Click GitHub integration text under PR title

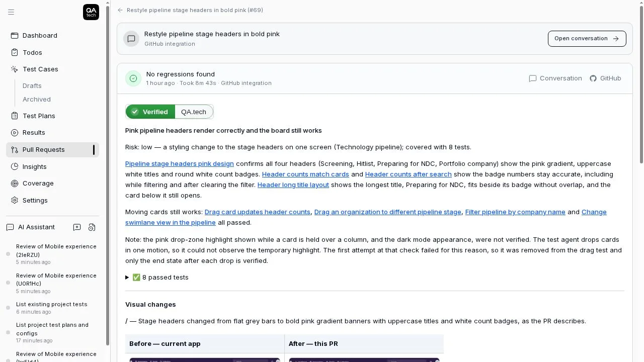(x=170, y=44)
